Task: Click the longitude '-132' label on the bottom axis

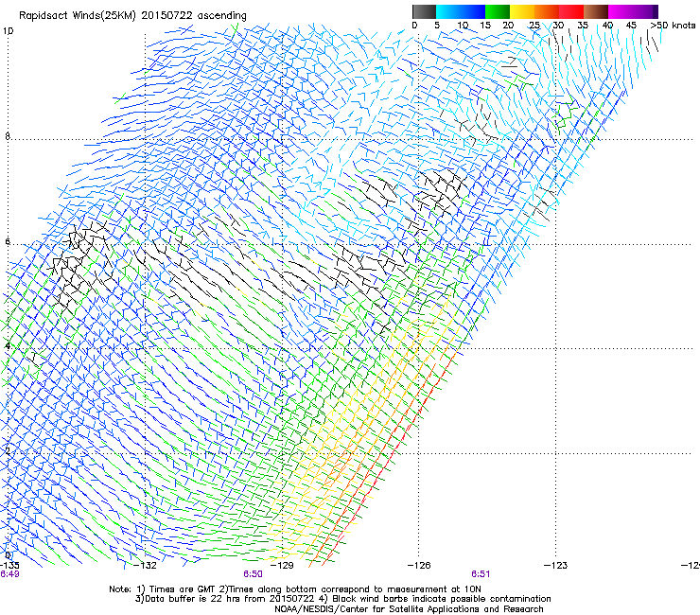Action: click(145, 566)
